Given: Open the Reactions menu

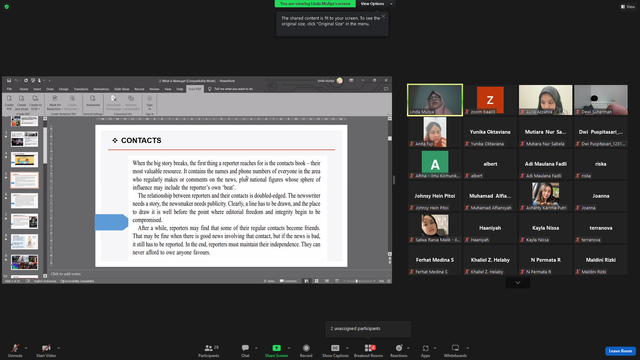Looking at the screenshot, I should pyautogui.click(x=399, y=350).
